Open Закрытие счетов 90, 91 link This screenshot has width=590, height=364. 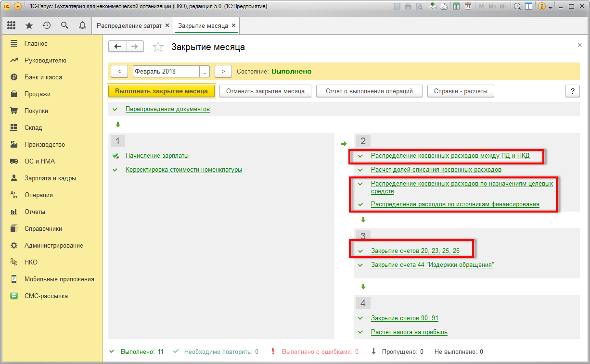tap(404, 318)
